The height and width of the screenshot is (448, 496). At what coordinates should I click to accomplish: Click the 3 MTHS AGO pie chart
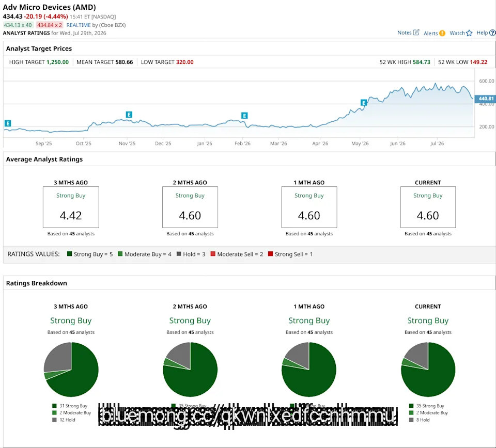click(x=71, y=370)
